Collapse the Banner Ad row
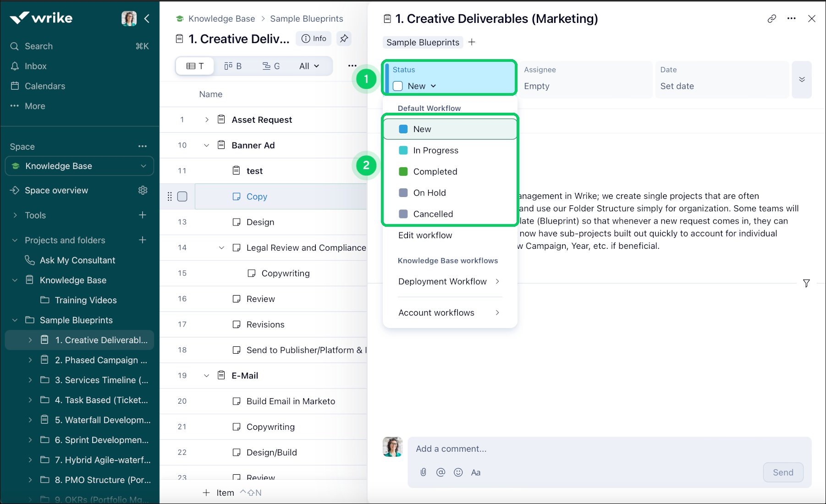Image resolution: width=826 pixels, height=504 pixels. [x=206, y=145]
